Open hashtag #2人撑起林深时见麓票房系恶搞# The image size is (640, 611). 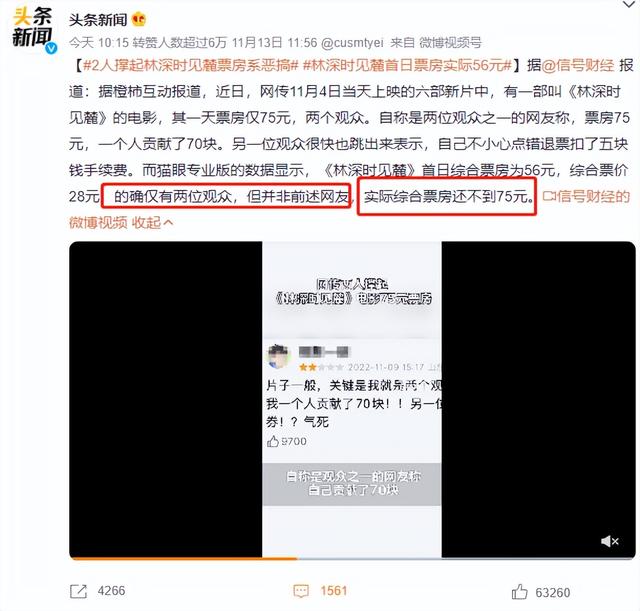point(191,65)
